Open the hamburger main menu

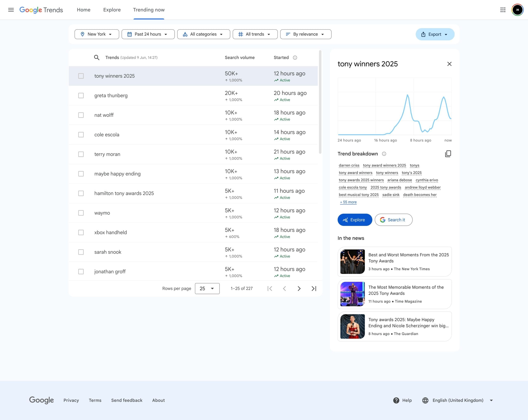tap(11, 10)
